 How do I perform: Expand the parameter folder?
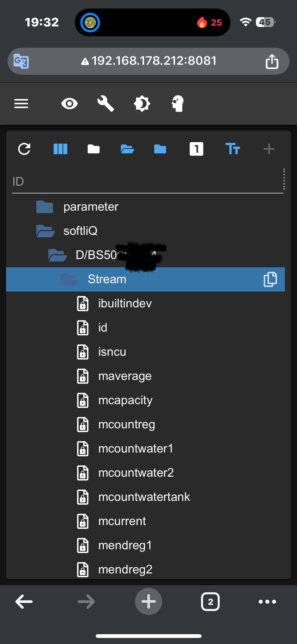tap(45, 207)
